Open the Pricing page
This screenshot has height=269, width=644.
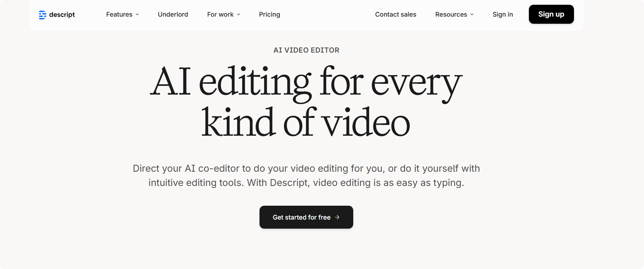269,15
